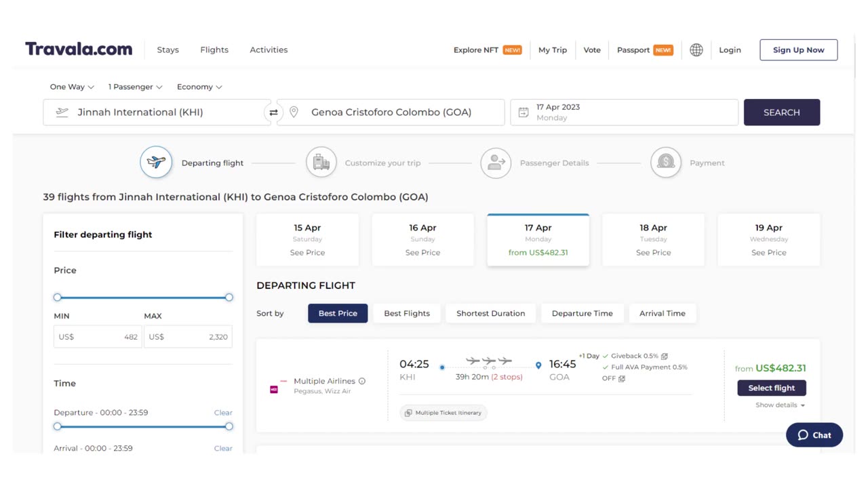Select the 16 Apr Sunday date card
The width and height of the screenshot is (868, 488).
(422, 240)
